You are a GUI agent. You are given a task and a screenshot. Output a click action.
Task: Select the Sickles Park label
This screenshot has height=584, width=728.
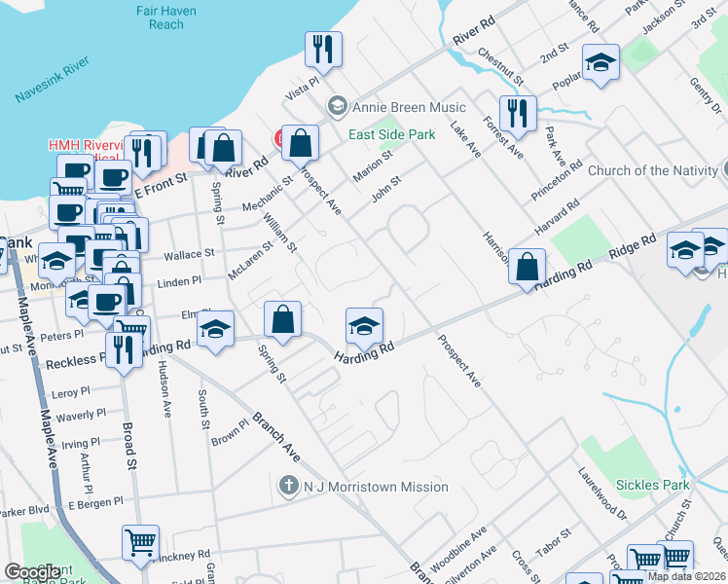(653, 485)
